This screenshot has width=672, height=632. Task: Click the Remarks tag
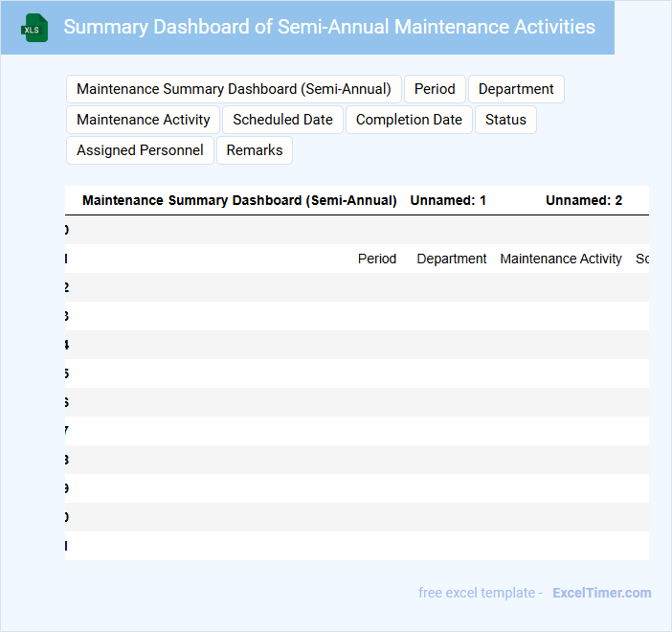point(255,150)
